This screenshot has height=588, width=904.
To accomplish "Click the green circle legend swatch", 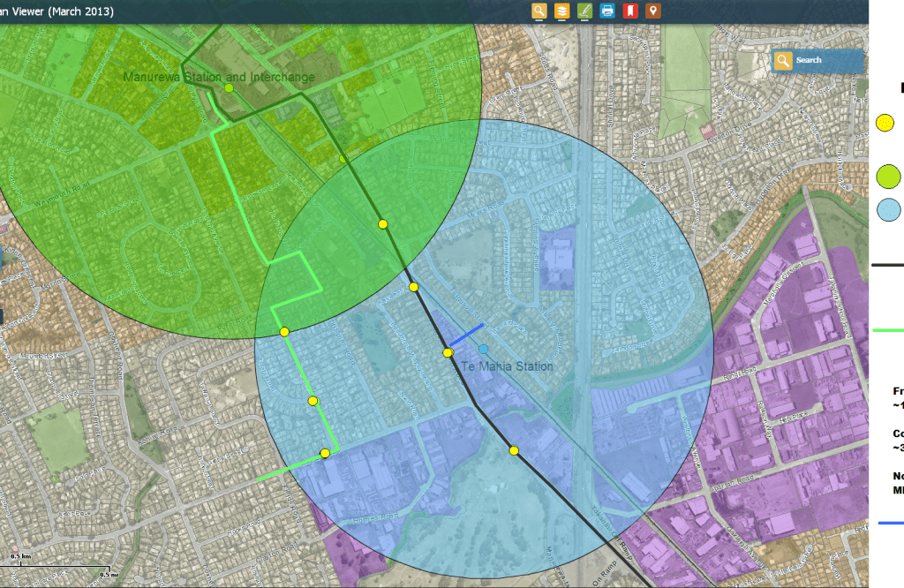I will pos(888,177).
